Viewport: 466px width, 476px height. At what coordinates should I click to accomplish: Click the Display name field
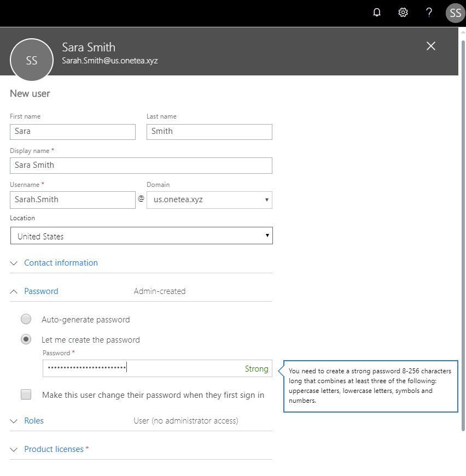pyautogui.click(x=141, y=165)
